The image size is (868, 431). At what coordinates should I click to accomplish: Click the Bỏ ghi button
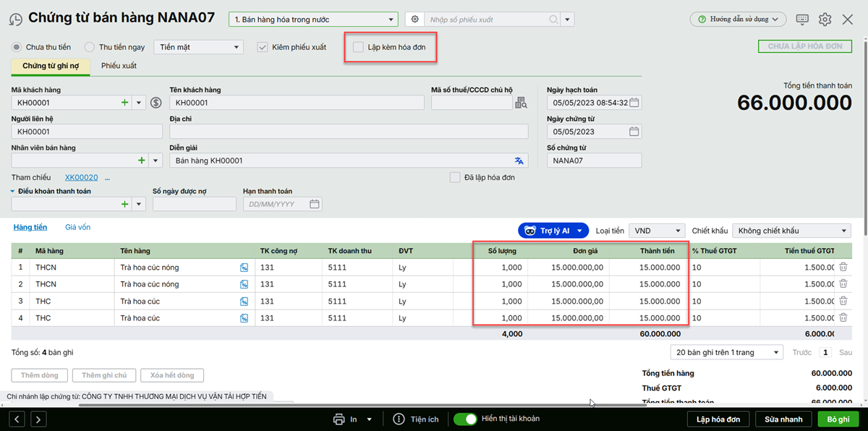[838, 419]
